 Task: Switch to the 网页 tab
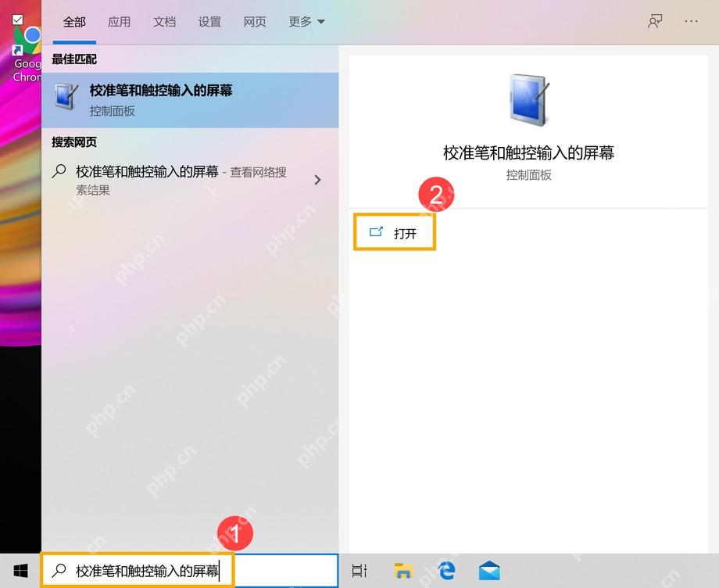[255, 22]
